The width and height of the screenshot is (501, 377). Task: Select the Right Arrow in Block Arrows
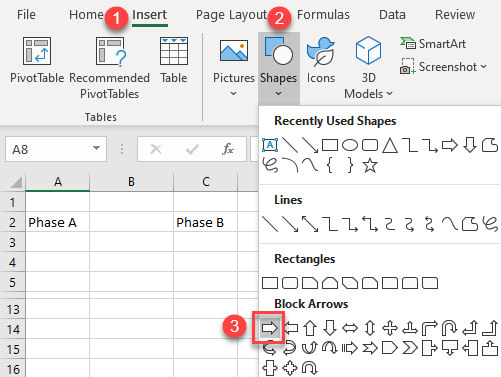click(x=269, y=328)
